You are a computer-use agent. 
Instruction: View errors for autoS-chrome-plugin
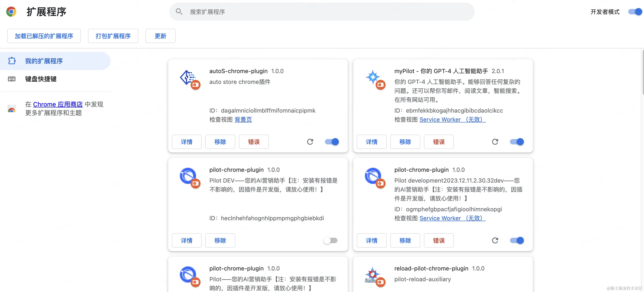254,142
